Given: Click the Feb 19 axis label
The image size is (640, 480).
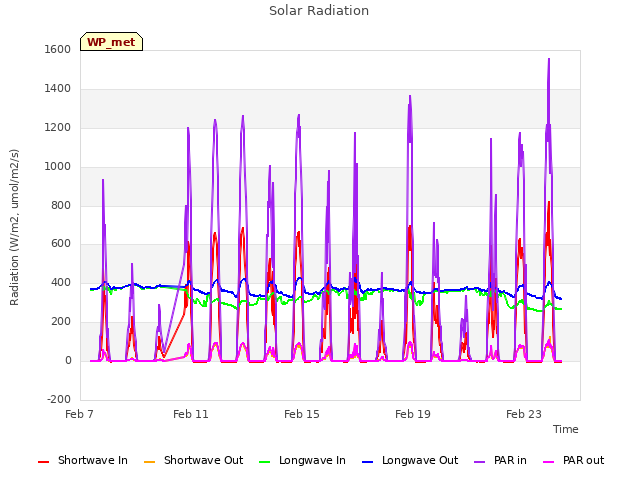Looking at the screenshot, I should click(413, 414).
